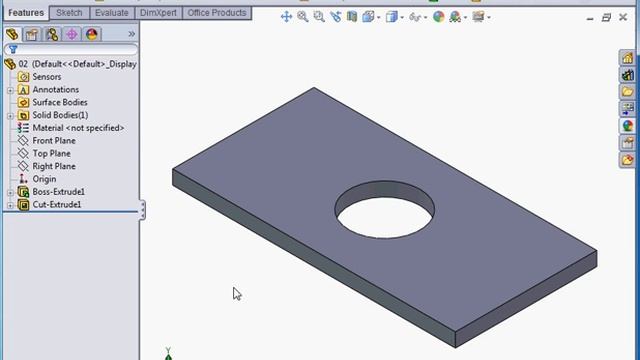The width and height of the screenshot is (640, 360).
Task: Select Top Plane in the tree
Action: 51,153
